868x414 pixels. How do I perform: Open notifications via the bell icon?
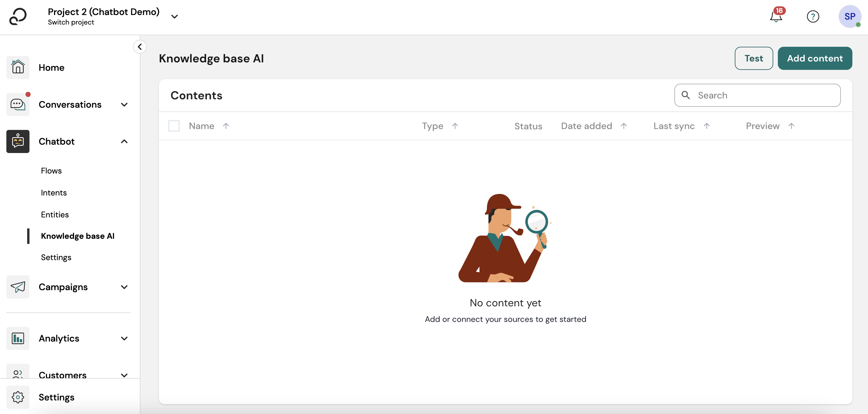[775, 17]
